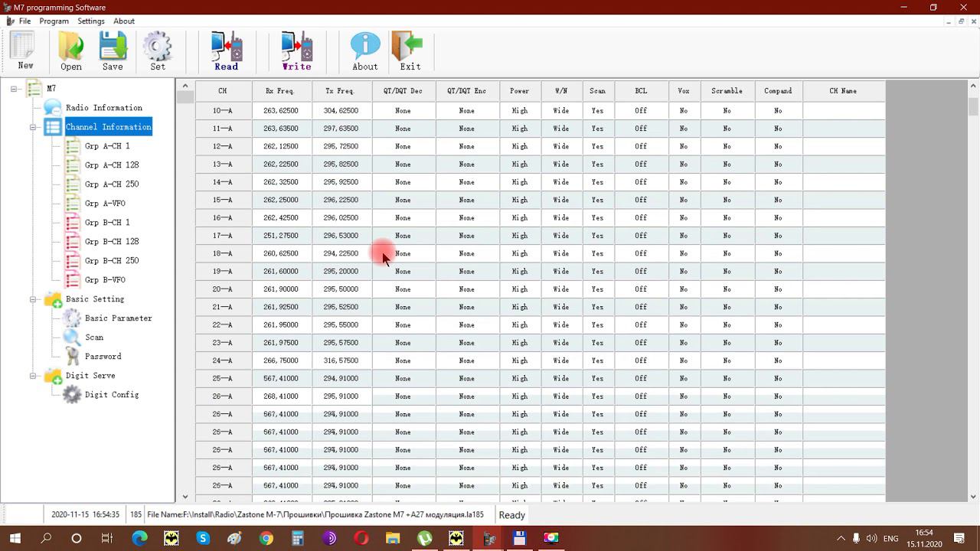This screenshot has height=551, width=980.
Task: Show hidden system tray icons chevron
Action: (x=841, y=538)
